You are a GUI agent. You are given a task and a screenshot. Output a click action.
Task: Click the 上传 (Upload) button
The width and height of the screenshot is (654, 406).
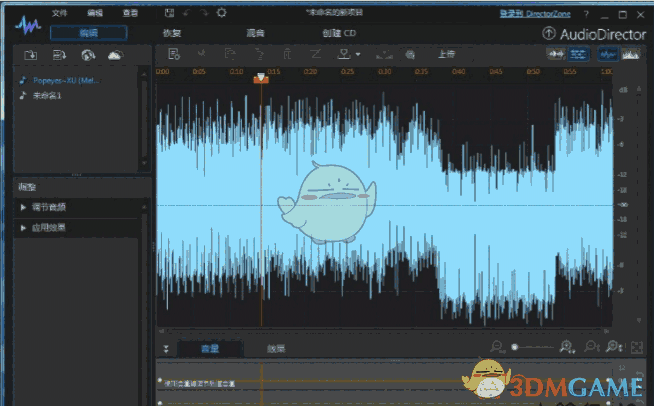[446, 54]
